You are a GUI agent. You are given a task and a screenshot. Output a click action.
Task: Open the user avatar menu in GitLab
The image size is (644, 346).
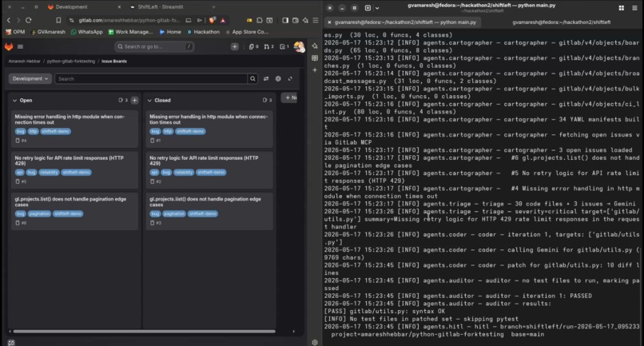pyautogui.click(x=299, y=47)
